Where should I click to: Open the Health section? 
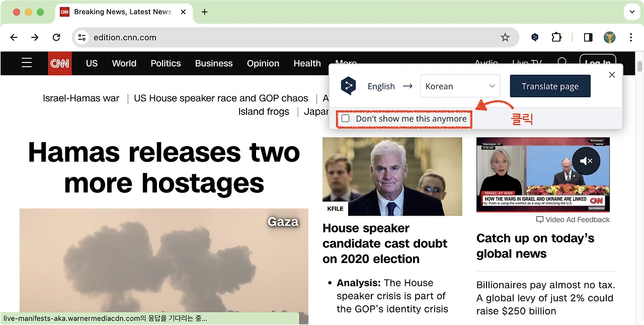click(x=307, y=63)
